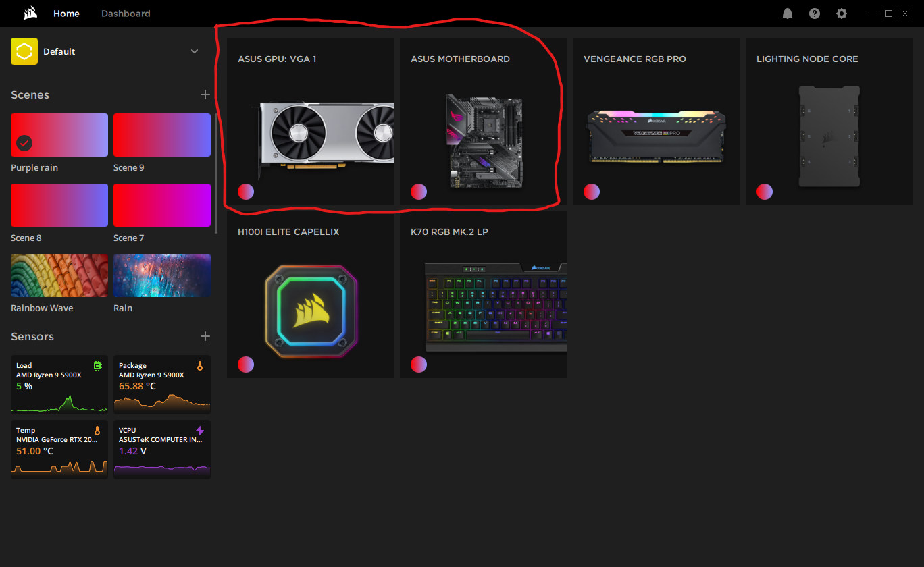Click the Corsair sails logo in the header
The image size is (924, 567).
pos(30,13)
